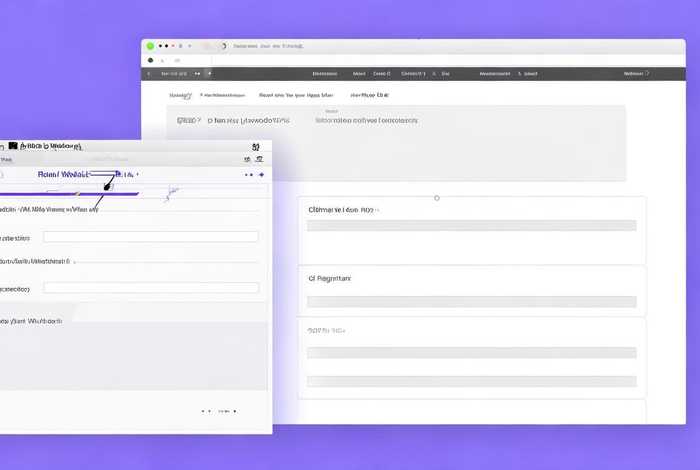Click the first link below the dark navigation bar
Image resolution: width=700 pixels, height=470 pixels.
tap(180, 95)
